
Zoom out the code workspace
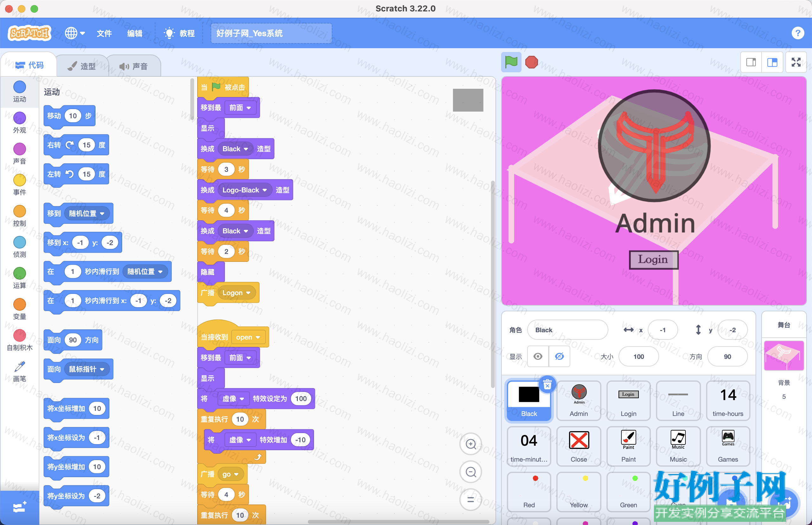471,472
